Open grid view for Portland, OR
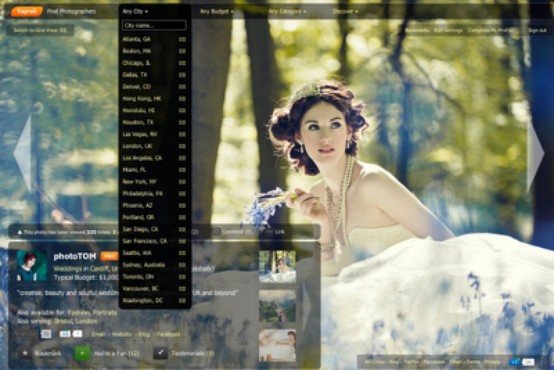Viewport: 554px width, 370px height. [x=182, y=217]
